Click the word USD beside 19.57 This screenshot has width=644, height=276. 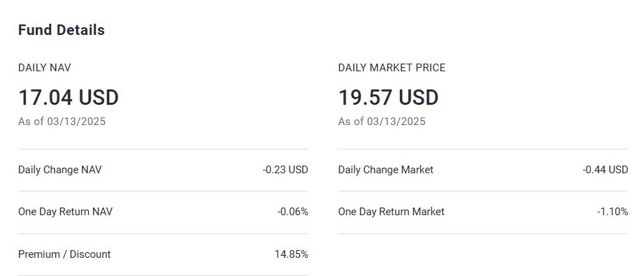419,98
